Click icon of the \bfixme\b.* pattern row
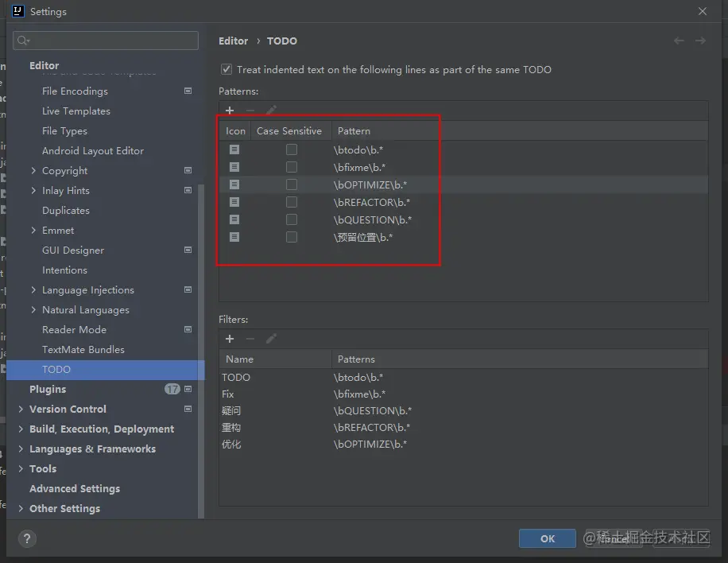The width and height of the screenshot is (728, 563). [234, 167]
